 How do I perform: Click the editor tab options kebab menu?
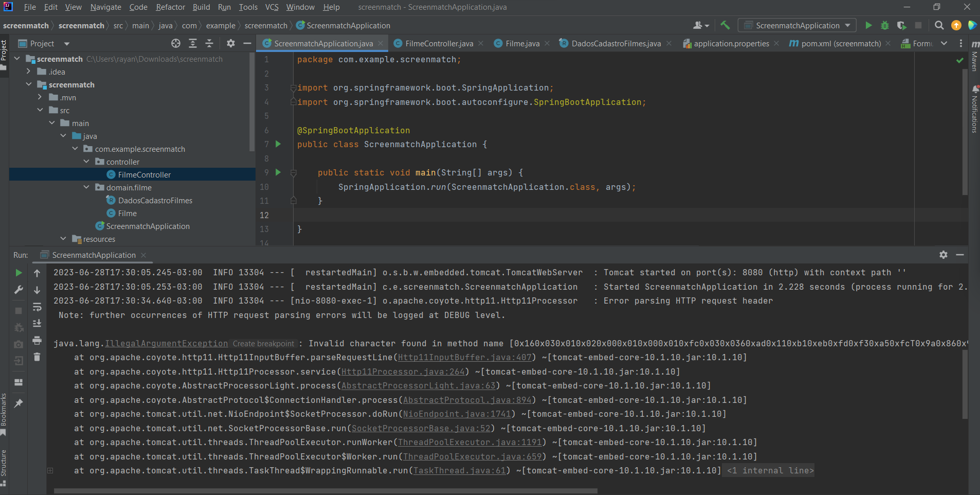[961, 44]
